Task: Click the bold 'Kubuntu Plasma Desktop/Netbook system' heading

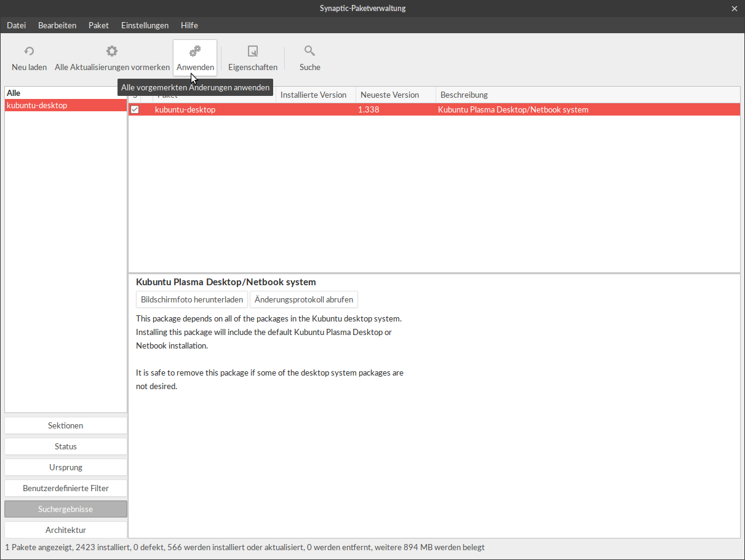Action: [x=226, y=282]
